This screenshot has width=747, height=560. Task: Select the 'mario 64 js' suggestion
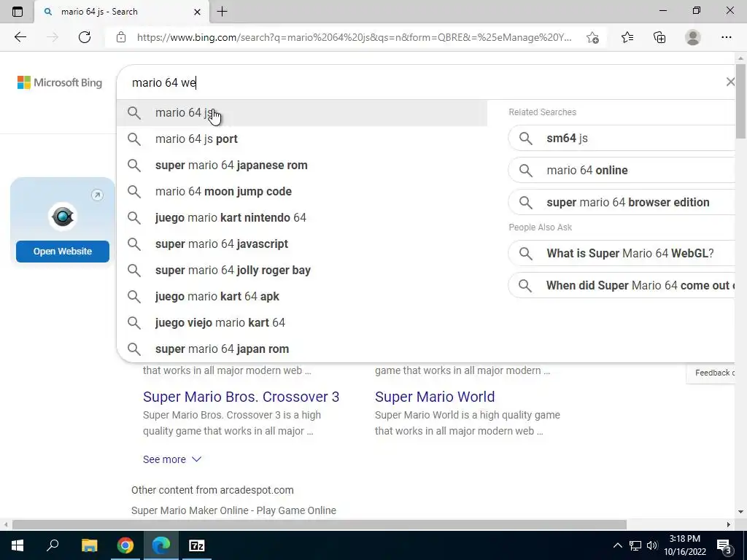pyautogui.click(x=302, y=113)
